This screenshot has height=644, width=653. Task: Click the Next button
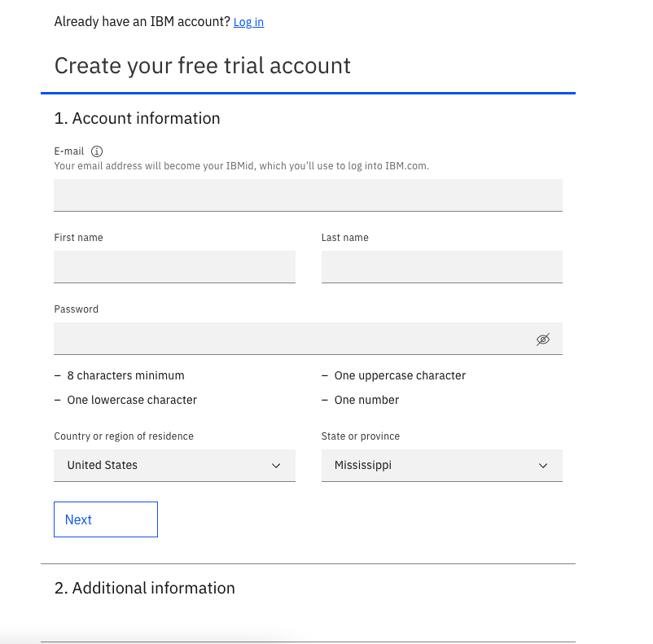(x=105, y=519)
